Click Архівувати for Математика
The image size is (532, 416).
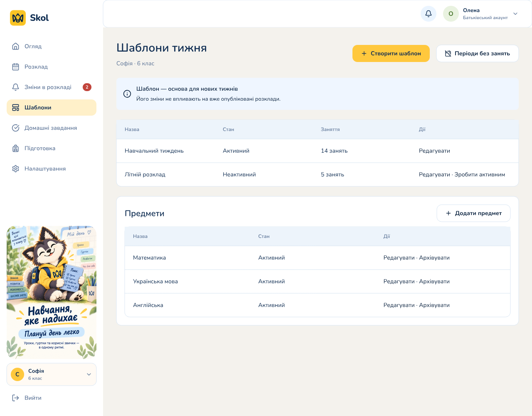pyautogui.click(x=434, y=258)
